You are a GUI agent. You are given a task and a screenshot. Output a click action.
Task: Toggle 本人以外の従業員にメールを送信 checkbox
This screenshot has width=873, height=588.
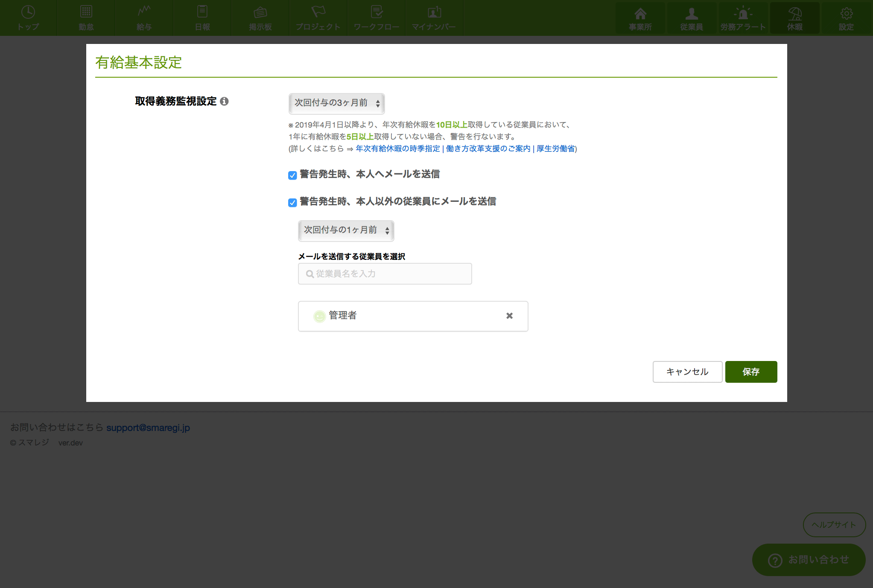292,203
